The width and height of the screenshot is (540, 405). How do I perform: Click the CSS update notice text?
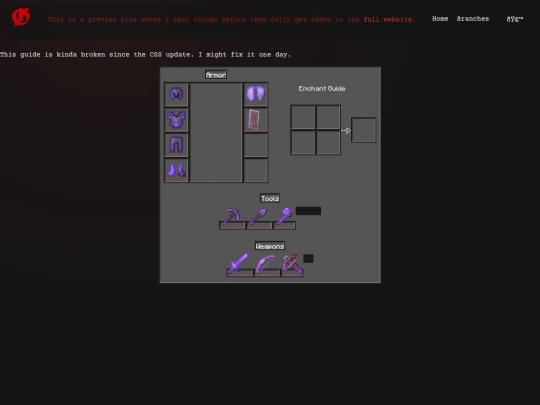coord(145,54)
